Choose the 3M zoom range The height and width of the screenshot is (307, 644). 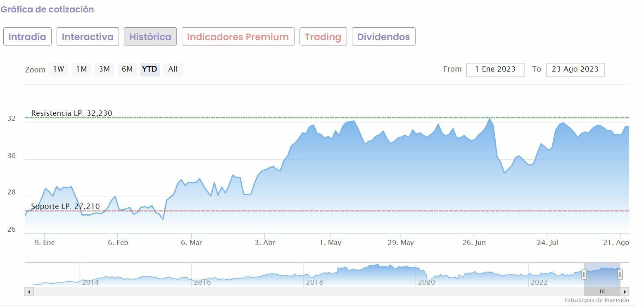[104, 69]
